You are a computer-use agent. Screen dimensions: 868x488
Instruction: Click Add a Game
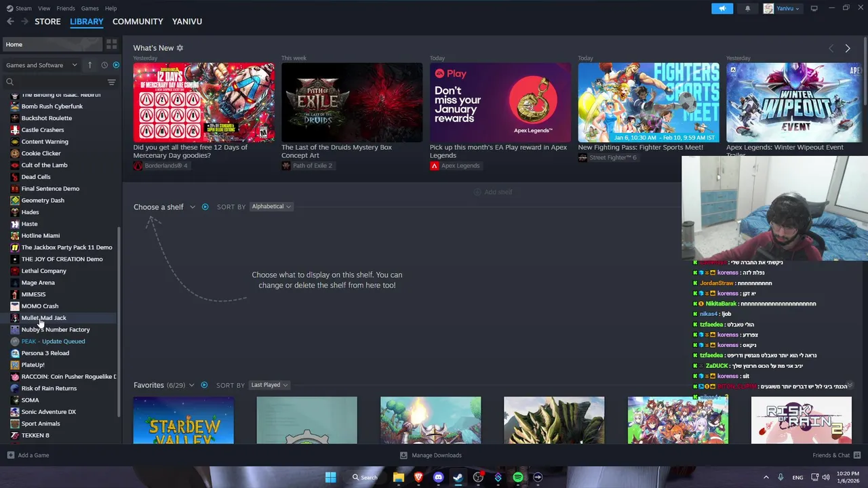tap(28, 455)
